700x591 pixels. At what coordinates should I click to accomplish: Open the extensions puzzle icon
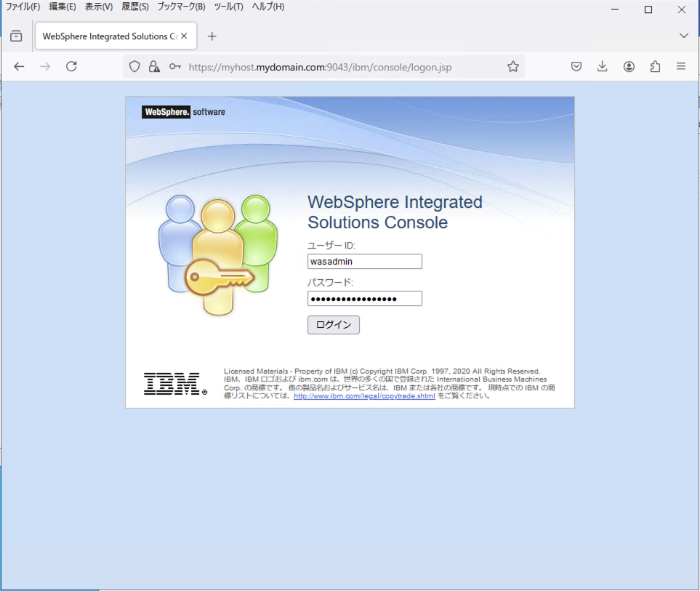655,67
